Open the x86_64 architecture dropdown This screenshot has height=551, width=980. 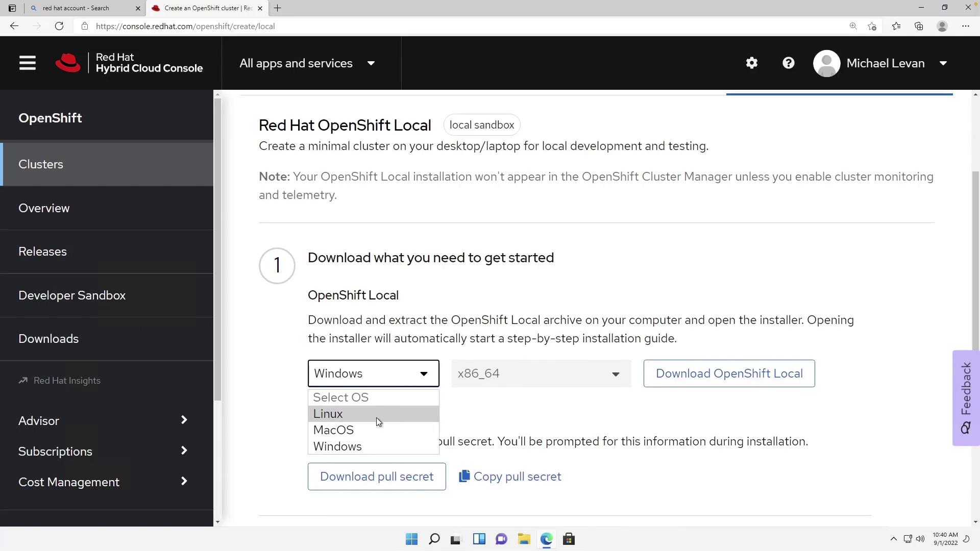[541, 373]
